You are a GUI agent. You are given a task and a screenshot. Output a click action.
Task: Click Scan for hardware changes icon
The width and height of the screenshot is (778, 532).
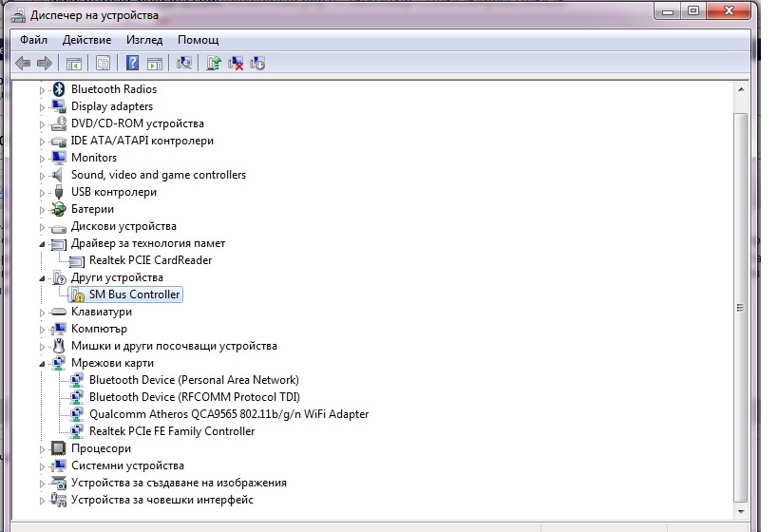(184, 63)
